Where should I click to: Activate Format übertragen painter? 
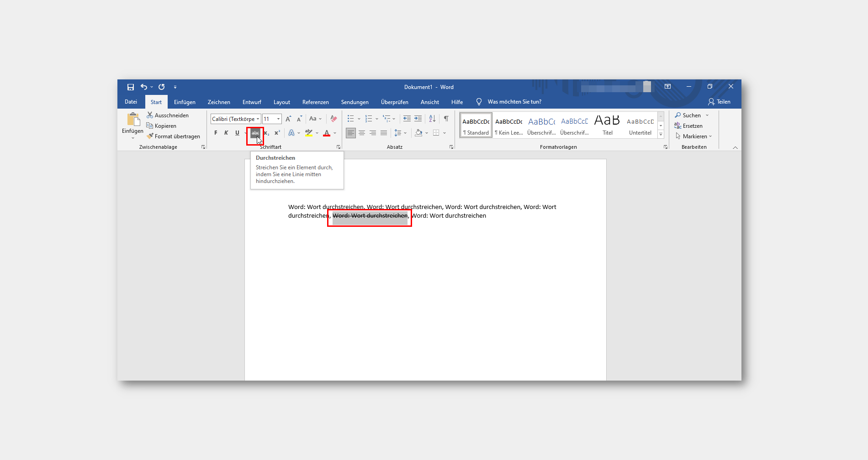click(x=173, y=136)
